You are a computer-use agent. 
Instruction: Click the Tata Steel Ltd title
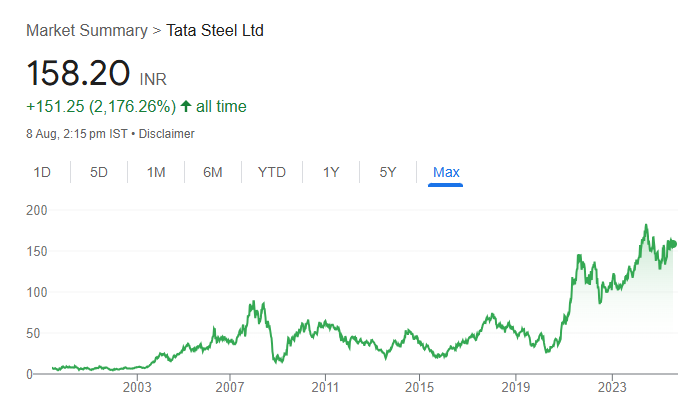(x=215, y=30)
